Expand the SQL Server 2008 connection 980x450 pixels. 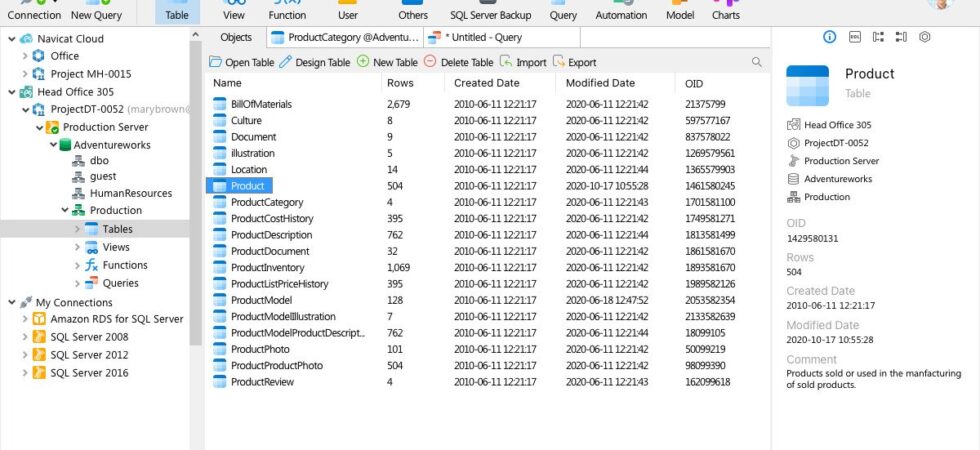pyautogui.click(x=24, y=337)
